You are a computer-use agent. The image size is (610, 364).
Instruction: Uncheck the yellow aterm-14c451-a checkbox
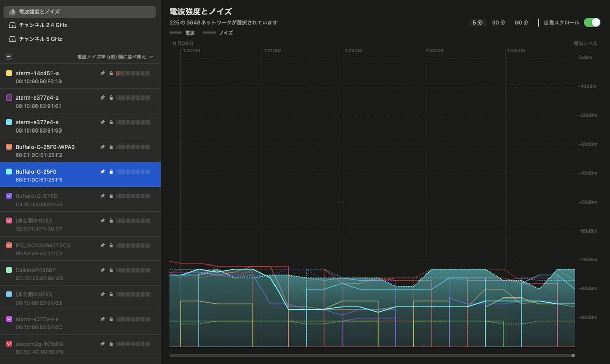pyautogui.click(x=9, y=73)
